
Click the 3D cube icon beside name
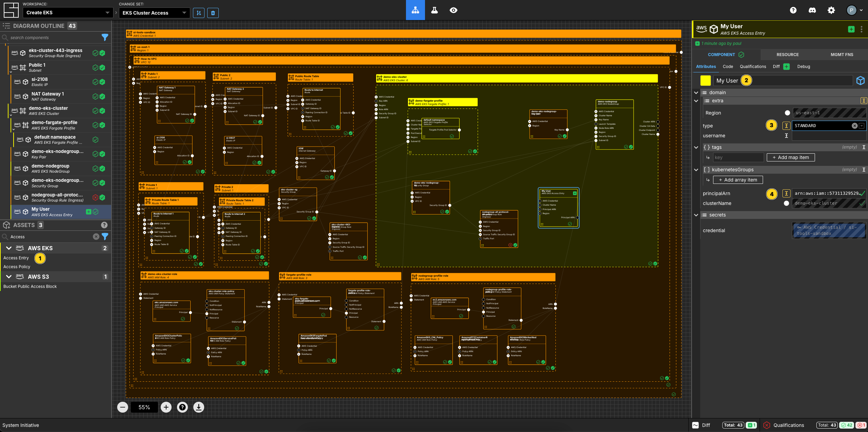(x=861, y=81)
